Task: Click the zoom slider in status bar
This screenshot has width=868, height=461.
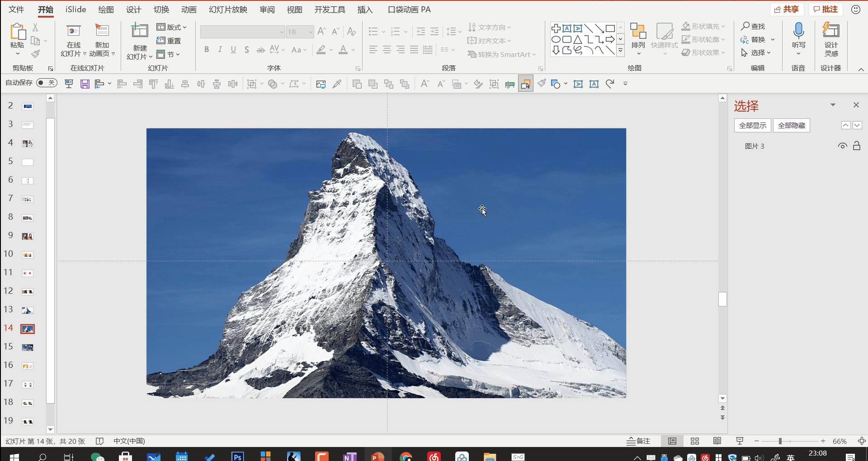Action: (x=780, y=441)
